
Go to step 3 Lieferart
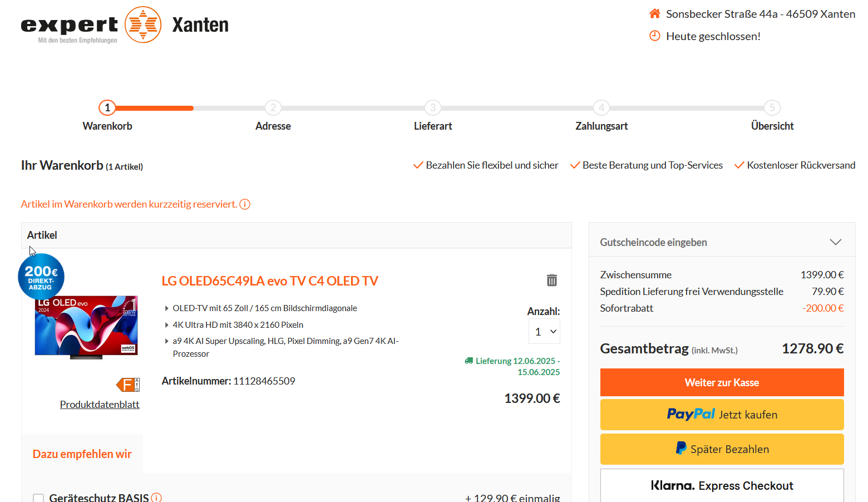click(x=433, y=107)
